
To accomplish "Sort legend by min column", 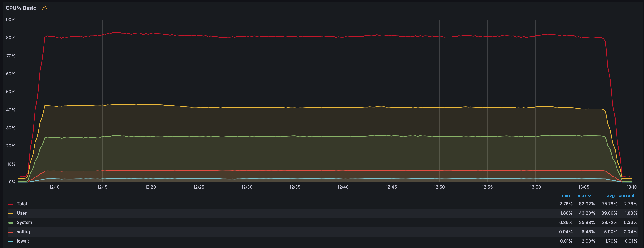I will (x=566, y=195).
